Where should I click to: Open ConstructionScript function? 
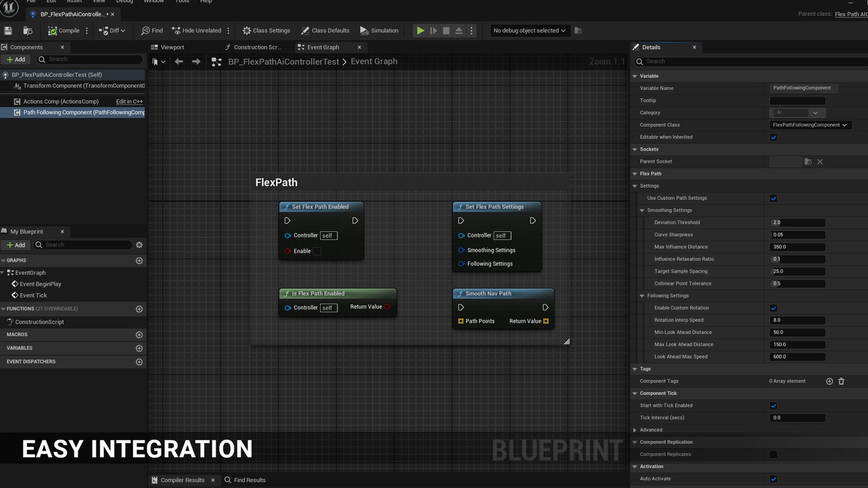39,322
